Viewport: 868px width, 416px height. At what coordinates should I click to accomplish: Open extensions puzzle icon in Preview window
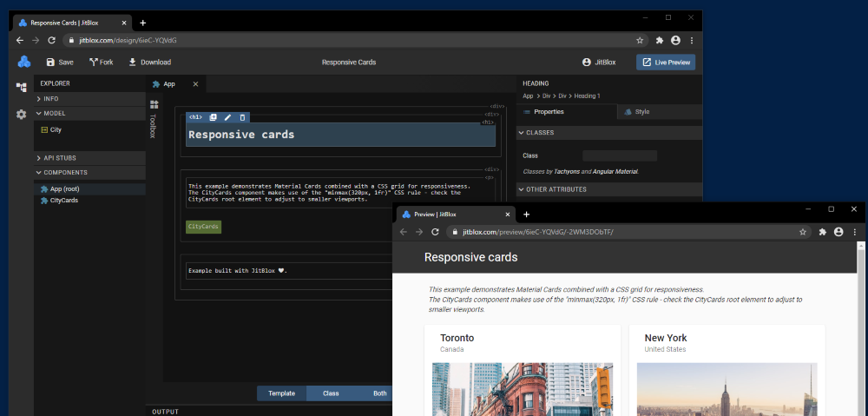click(823, 232)
